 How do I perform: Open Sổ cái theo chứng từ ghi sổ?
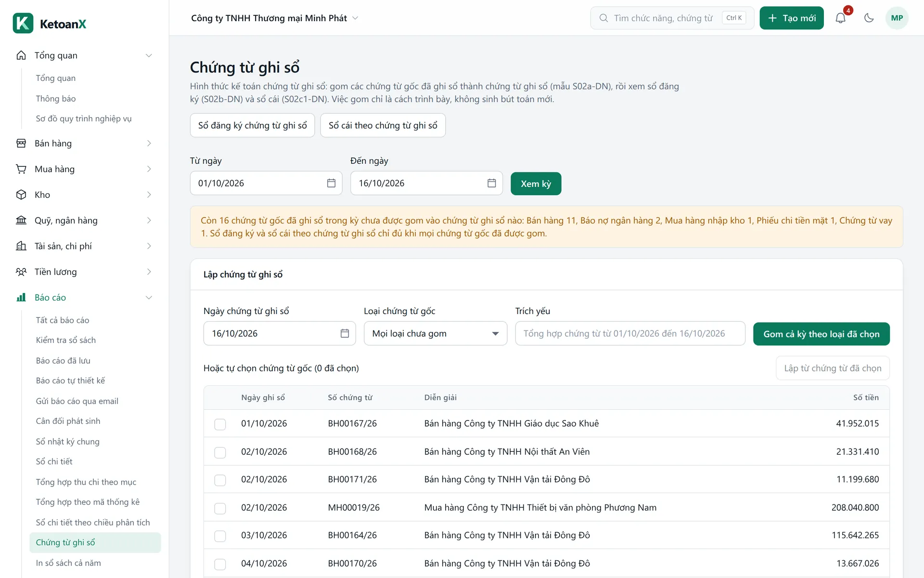(x=383, y=125)
